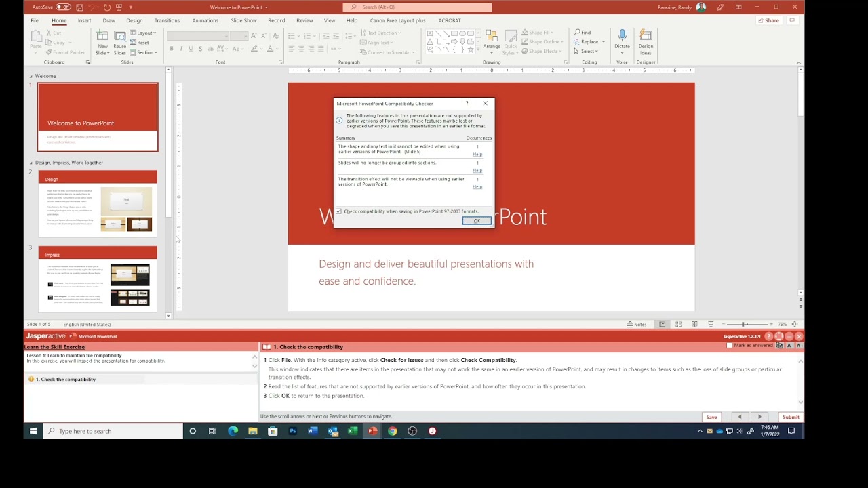868x488 pixels.
Task: Switch to the Insert tab
Action: coord(84,20)
